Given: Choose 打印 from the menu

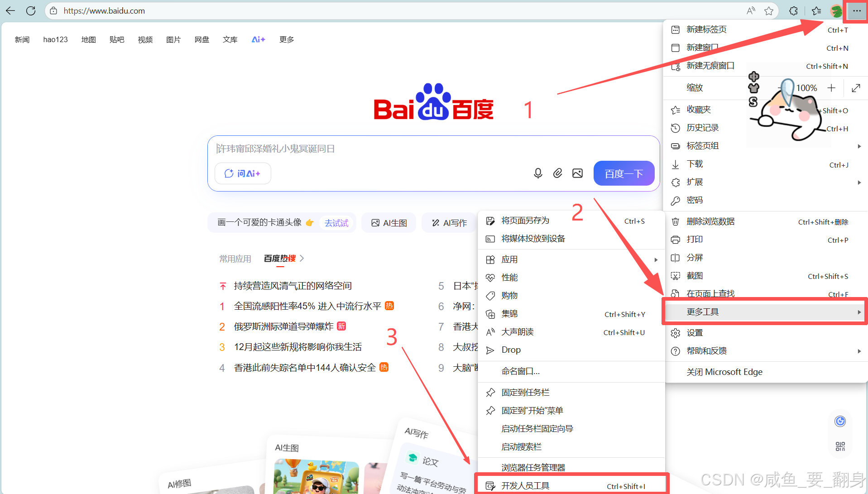Looking at the screenshot, I should coord(765,240).
